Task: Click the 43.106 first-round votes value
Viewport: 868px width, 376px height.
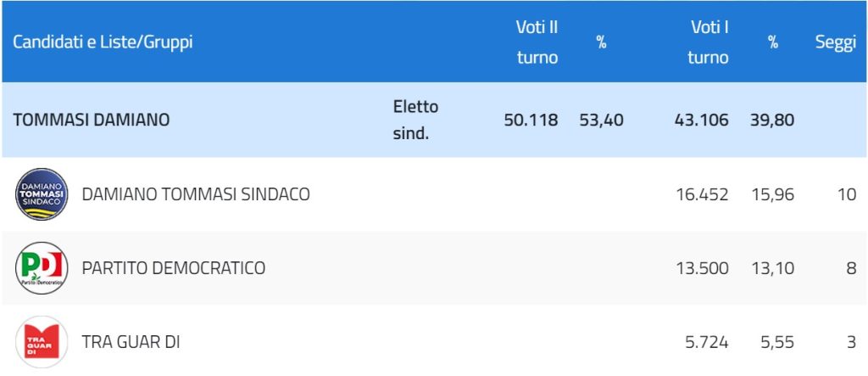Action: click(701, 121)
